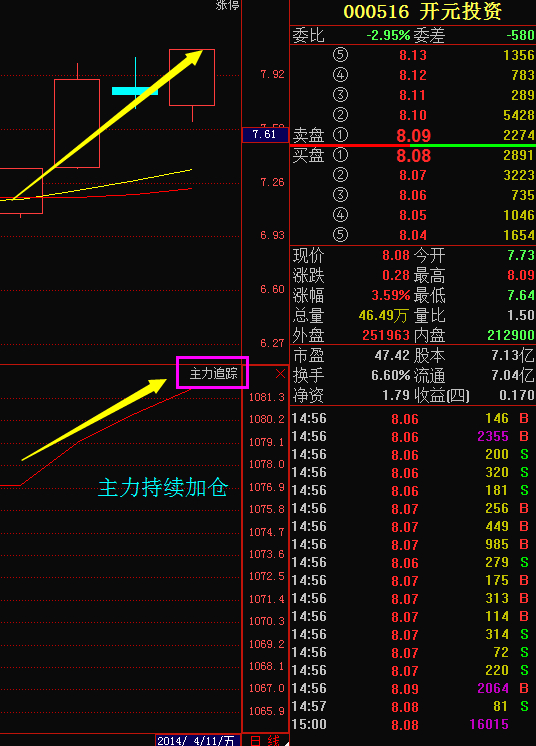Click the 委比 ratio value -2.95%
The width and height of the screenshot is (536, 746).
[x=388, y=35]
